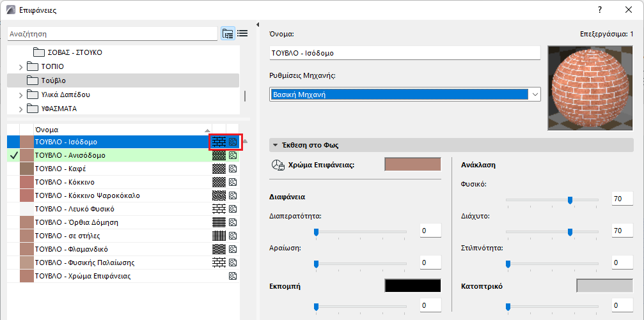Click hatch pattern icon of ΤΟΥΒΛΟ - Ισόδομο
644x320 pixels.
pyautogui.click(x=219, y=142)
